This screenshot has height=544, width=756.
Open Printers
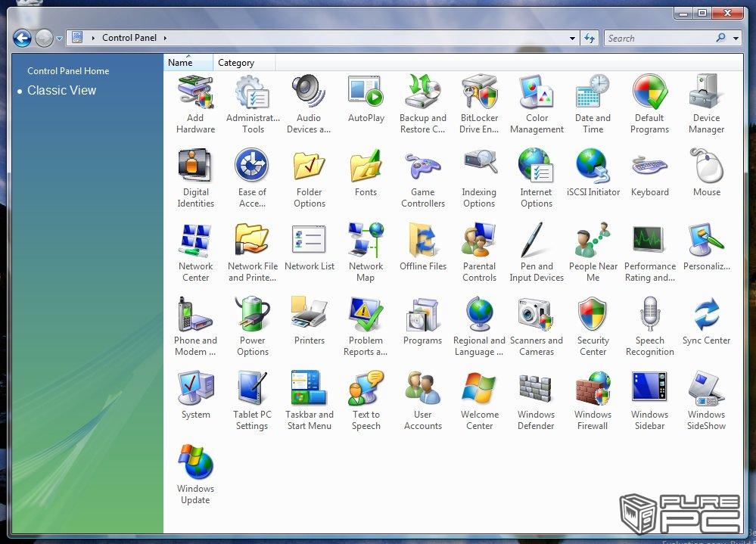click(x=309, y=322)
